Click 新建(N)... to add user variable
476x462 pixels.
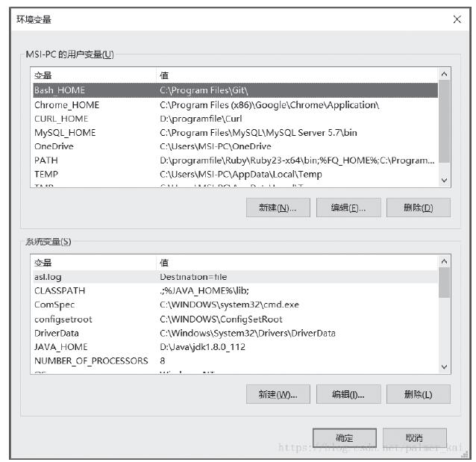278,207
